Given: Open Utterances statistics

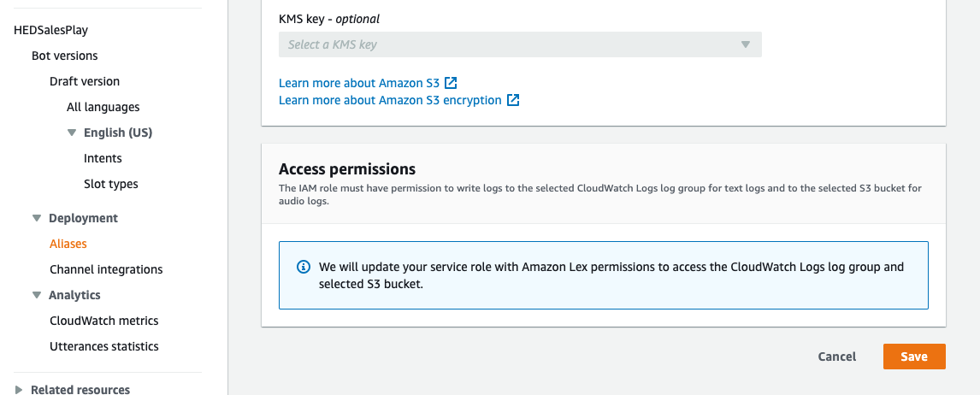Looking at the screenshot, I should click(104, 346).
